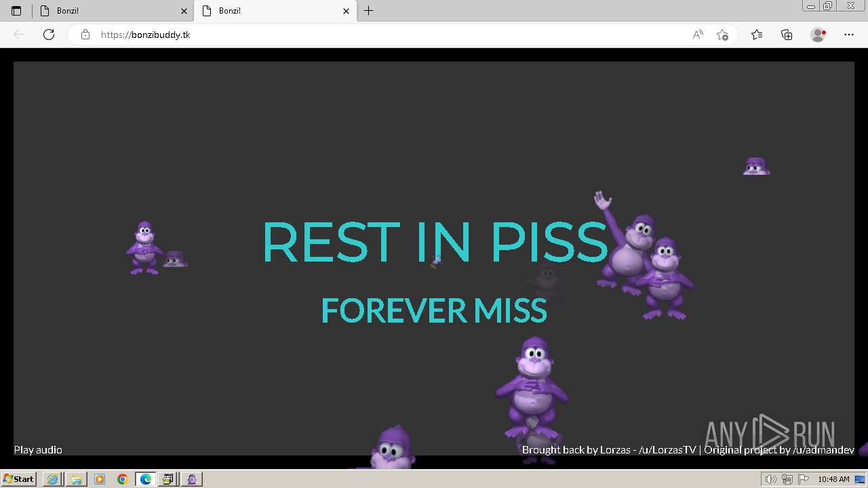Open the Action Center flag icon
Viewport: 868px width, 488px height.
(x=803, y=479)
